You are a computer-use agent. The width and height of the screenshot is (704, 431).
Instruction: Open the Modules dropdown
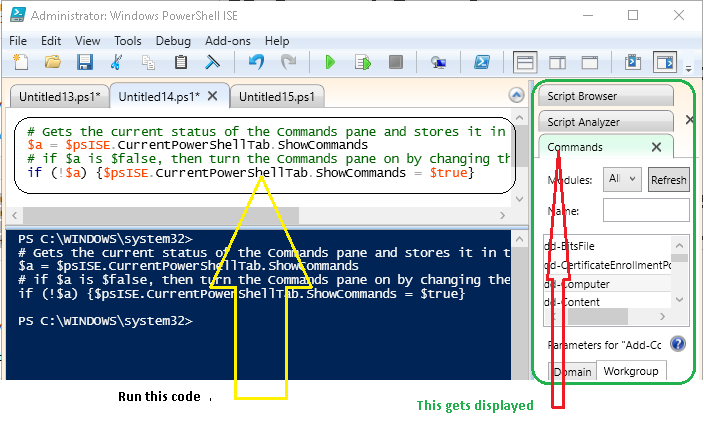click(x=622, y=179)
